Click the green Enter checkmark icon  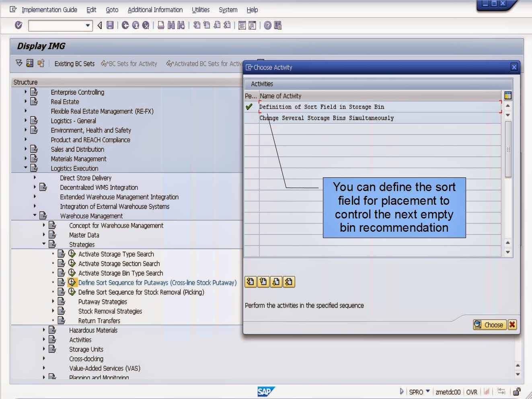pos(18,25)
